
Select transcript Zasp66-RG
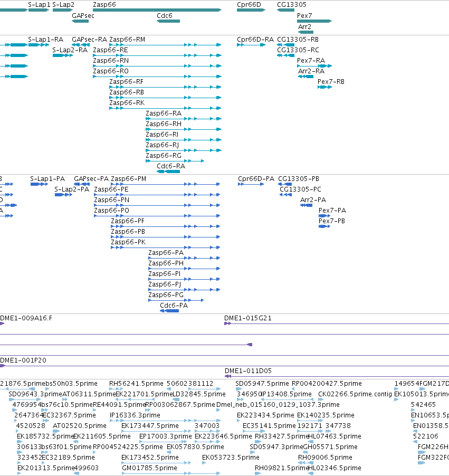pyautogui.click(x=164, y=156)
